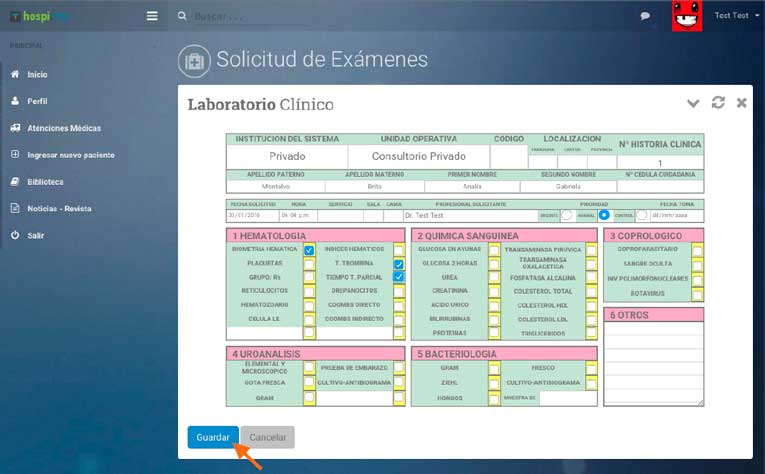The image size is (765, 474).
Task: Check the Glucosa en Ayunas checkbox
Action: pos(493,250)
